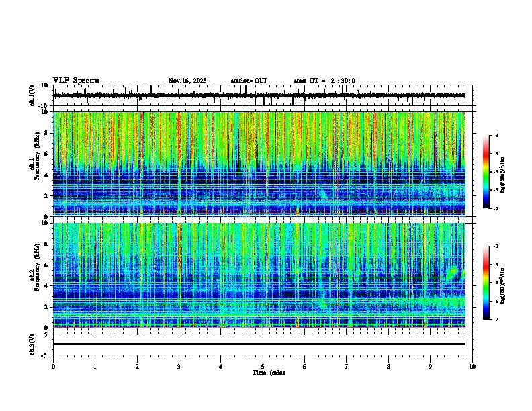532x411 pixels.
Task: Click time axis tick label "2"
Action: [x=137, y=367]
